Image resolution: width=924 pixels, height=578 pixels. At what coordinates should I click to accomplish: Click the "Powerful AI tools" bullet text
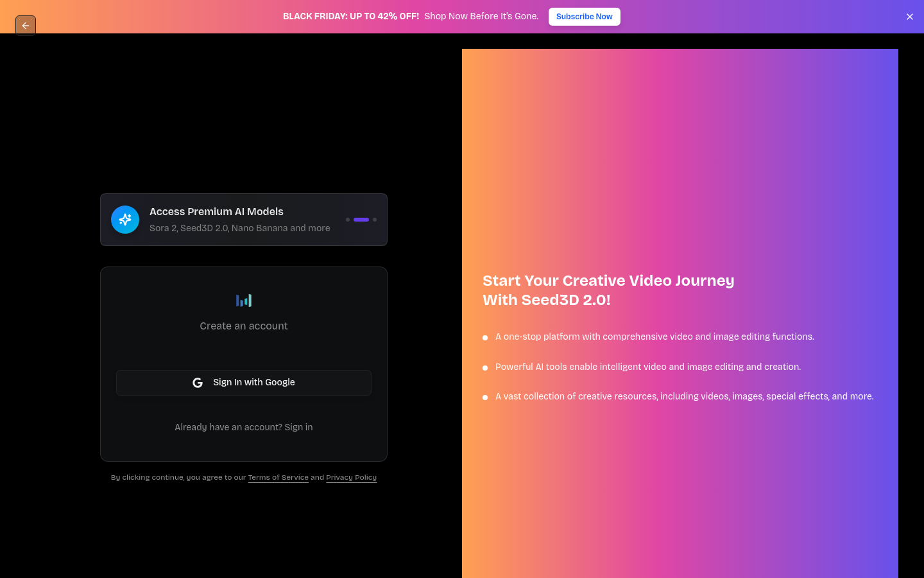(648, 367)
